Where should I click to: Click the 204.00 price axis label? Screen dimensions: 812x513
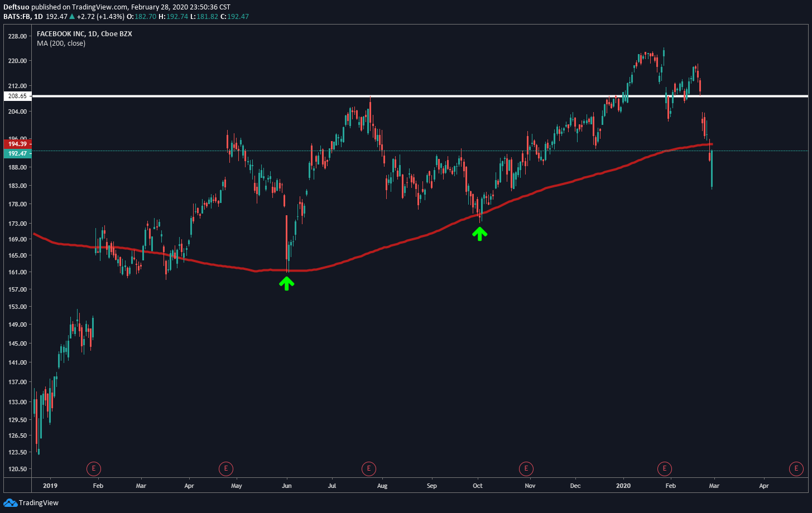[18, 112]
